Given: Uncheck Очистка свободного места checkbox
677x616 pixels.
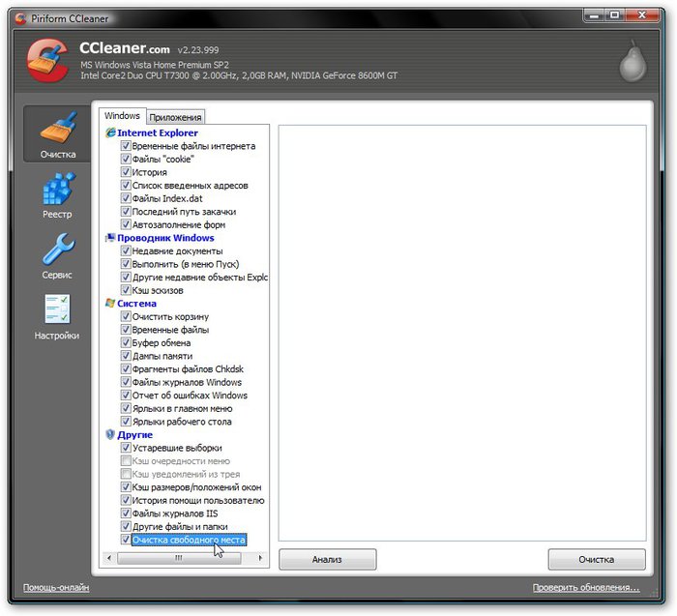Looking at the screenshot, I should 126,540.
